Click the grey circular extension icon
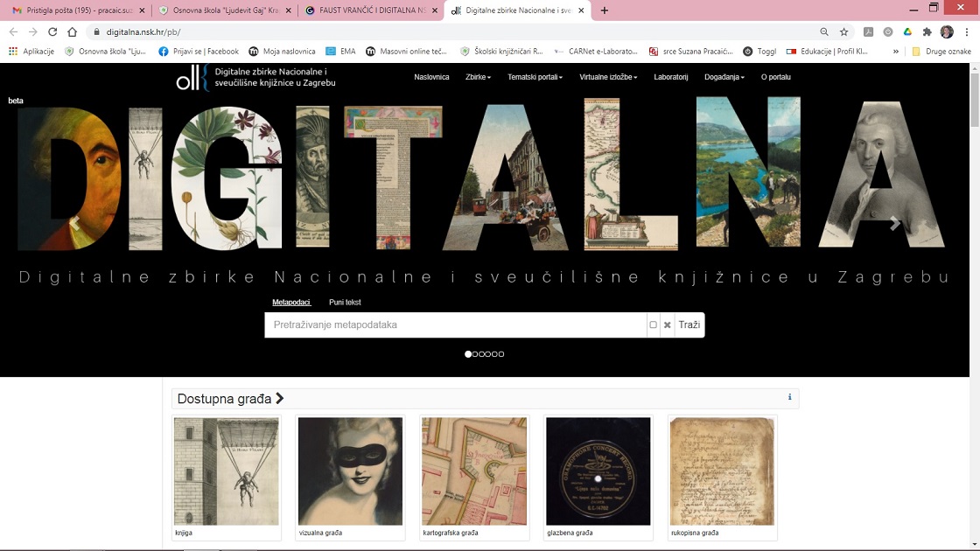The height and width of the screenshot is (551, 980). click(x=887, y=31)
